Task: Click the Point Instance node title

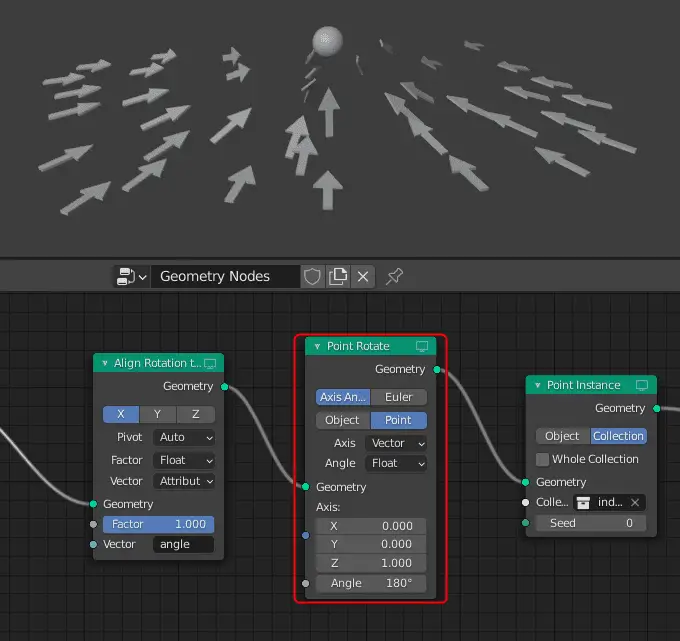Action: click(584, 385)
